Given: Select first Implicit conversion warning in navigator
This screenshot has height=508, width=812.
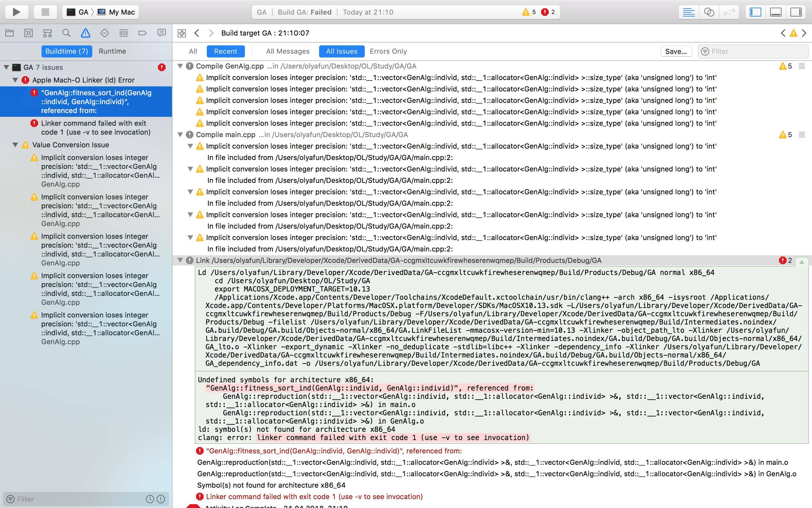Looking at the screenshot, I should pos(86,171).
